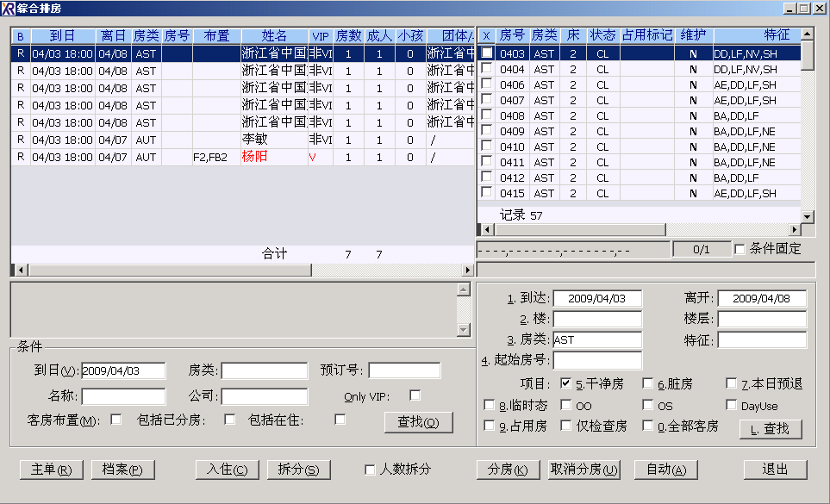Viewport: 830px width, 504px height.
Task: Click the 房类 column header in room list
Action: [x=544, y=35]
